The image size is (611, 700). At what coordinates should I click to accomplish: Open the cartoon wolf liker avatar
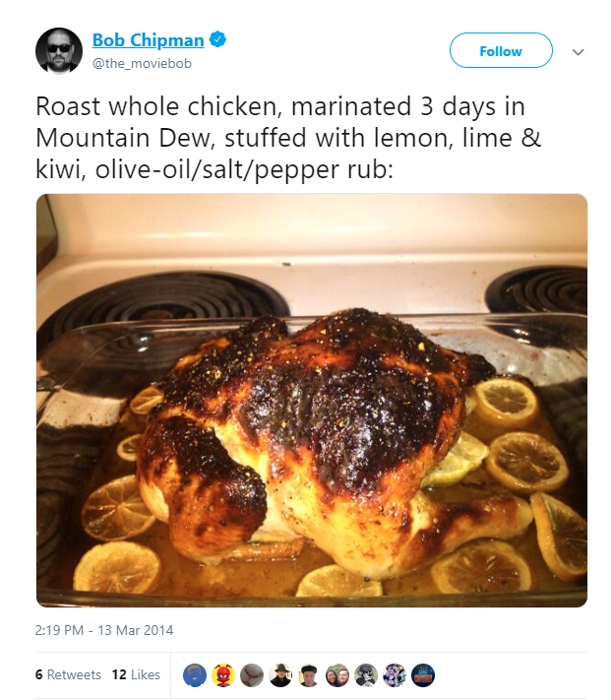(366, 675)
